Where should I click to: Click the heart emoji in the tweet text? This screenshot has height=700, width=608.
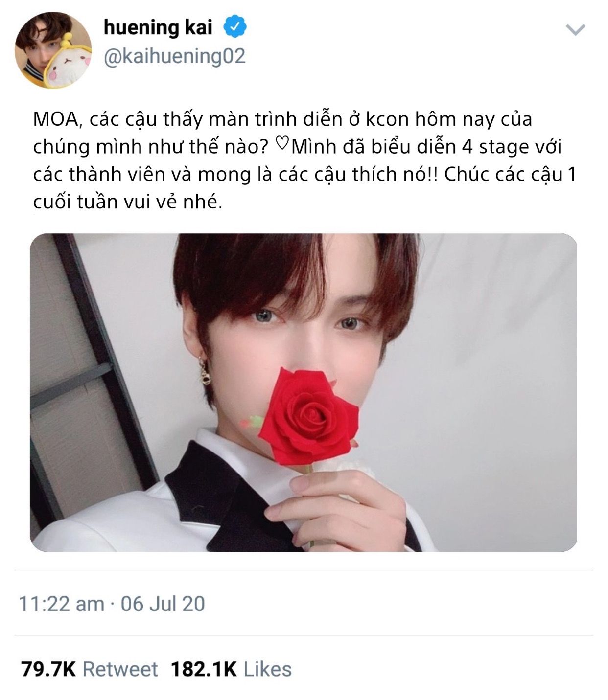[282, 144]
